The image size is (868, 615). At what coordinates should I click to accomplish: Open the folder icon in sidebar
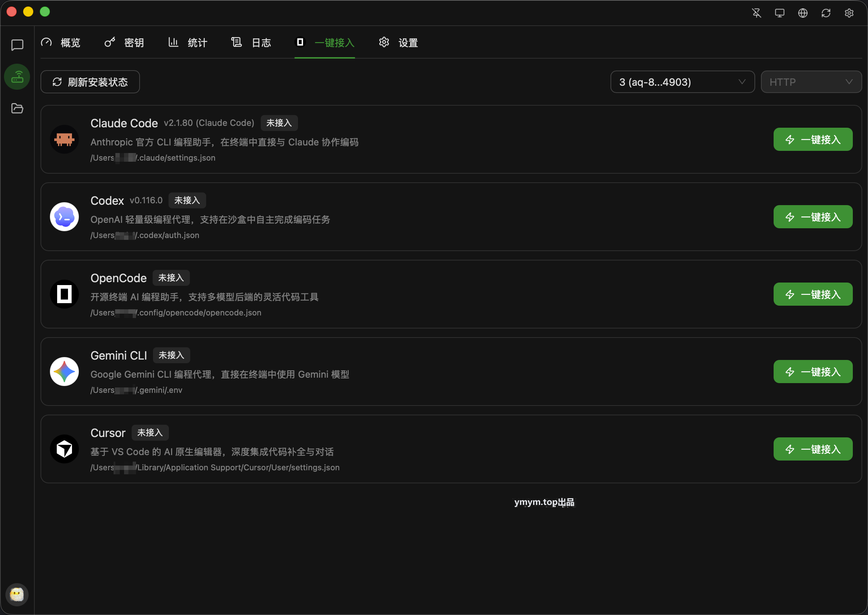pos(17,108)
